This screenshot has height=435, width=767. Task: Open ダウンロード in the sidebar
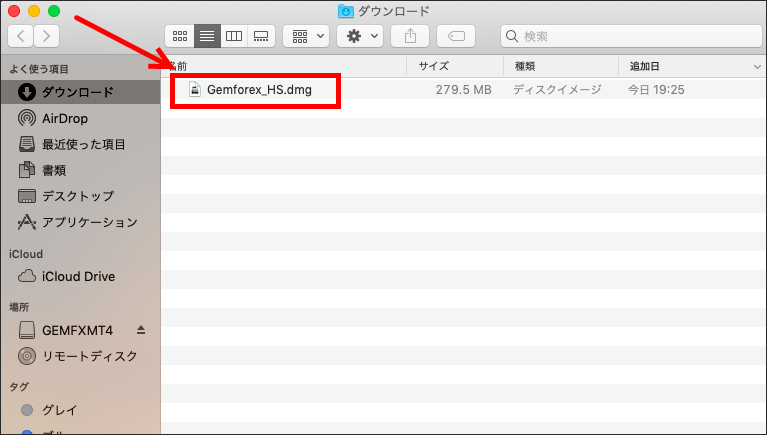point(80,92)
